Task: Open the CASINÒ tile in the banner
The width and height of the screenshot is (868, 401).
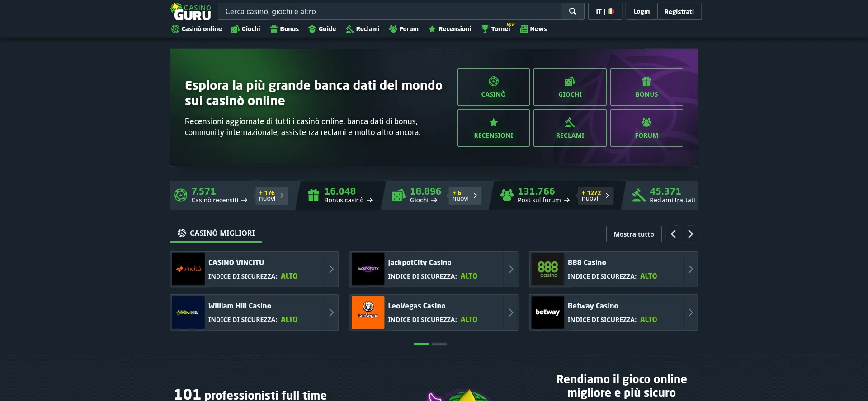Action: coord(493,87)
